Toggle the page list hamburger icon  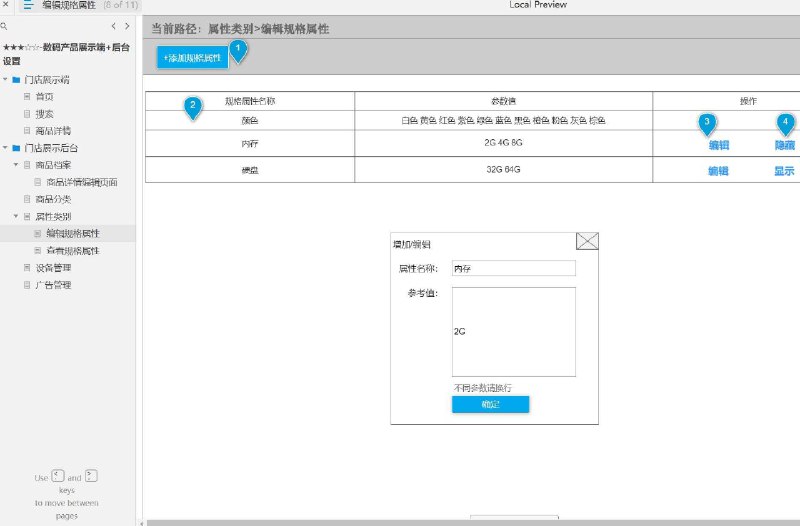pyautogui.click(x=29, y=5)
